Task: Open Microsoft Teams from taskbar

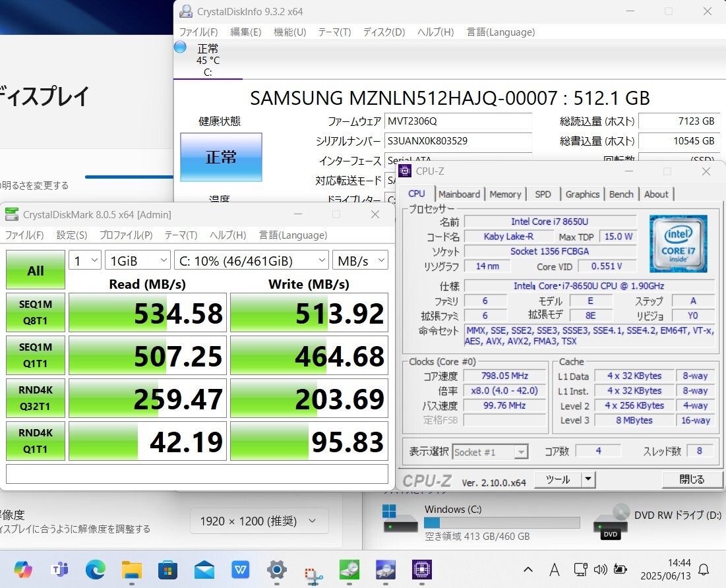Action: point(60,570)
